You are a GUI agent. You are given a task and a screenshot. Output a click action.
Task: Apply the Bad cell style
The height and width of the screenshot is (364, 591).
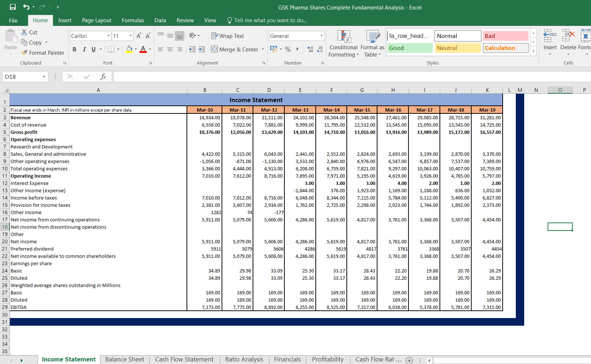point(506,36)
